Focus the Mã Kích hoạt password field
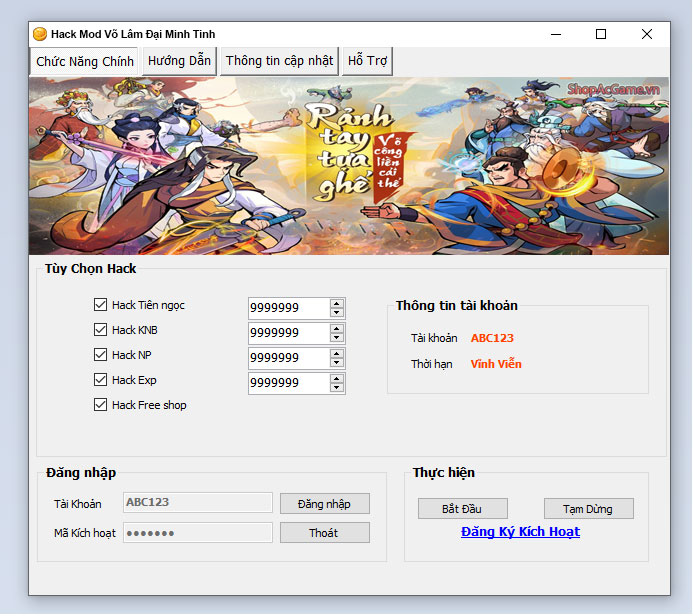The height and width of the screenshot is (616, 693). coord(198,533)
